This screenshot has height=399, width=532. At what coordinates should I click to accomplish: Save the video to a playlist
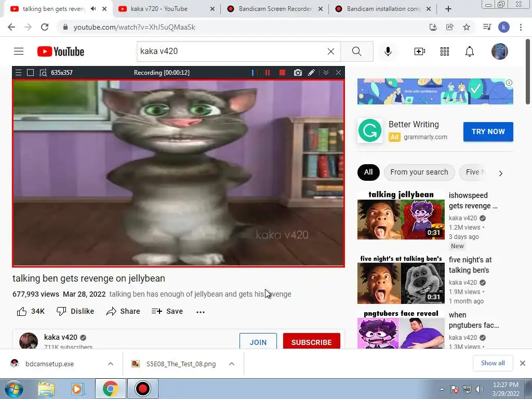click(x=167, y=311)
